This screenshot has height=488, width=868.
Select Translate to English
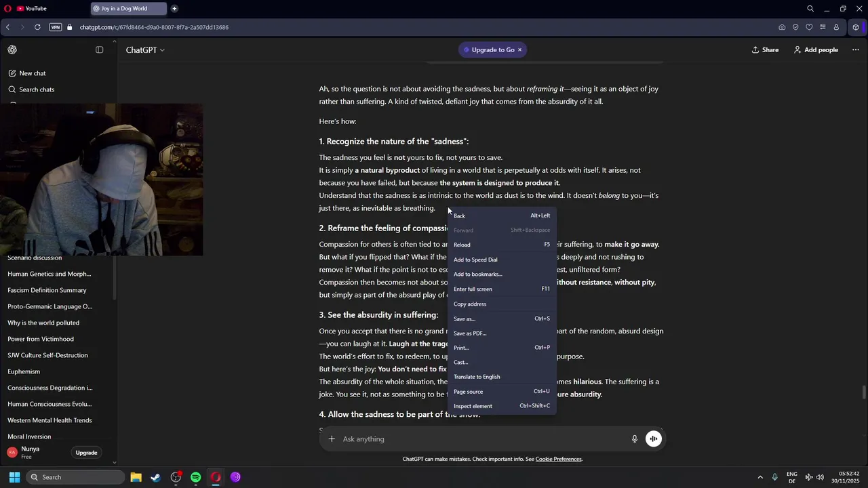[x=502, y=377]
